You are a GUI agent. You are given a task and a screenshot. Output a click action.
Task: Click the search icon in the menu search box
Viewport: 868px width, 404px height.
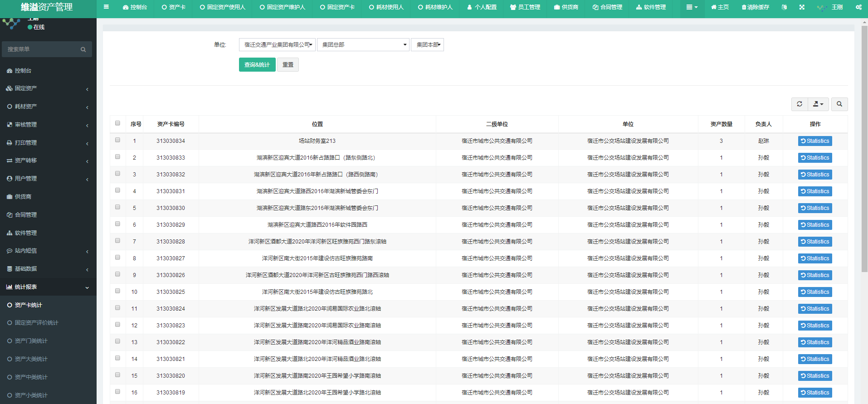pos(83,49)
